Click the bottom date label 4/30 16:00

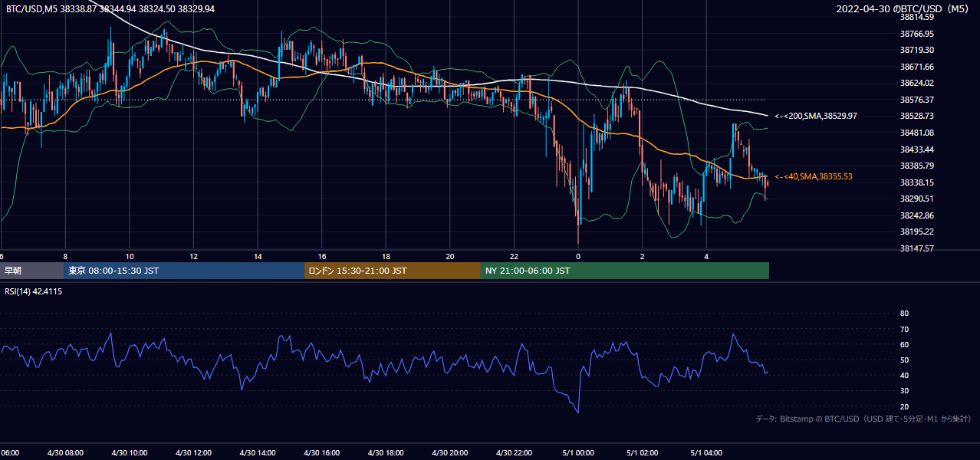coord(322,452)
